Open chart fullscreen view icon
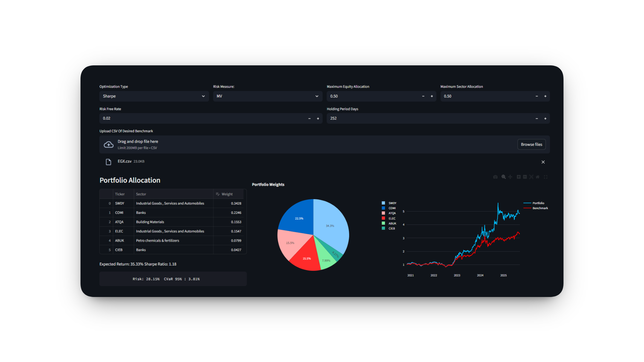The image size is (644, 362). click(x=546, y=177)
